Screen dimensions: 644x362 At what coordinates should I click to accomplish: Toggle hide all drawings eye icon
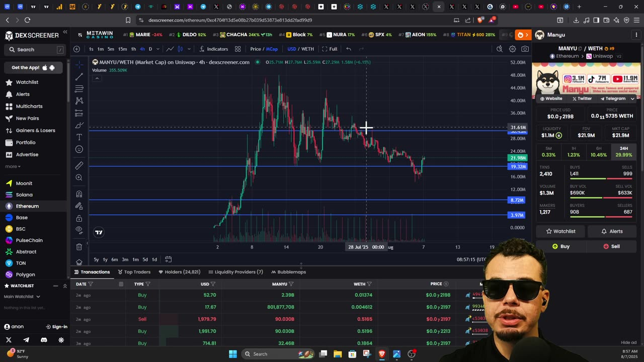pos(79,230)
